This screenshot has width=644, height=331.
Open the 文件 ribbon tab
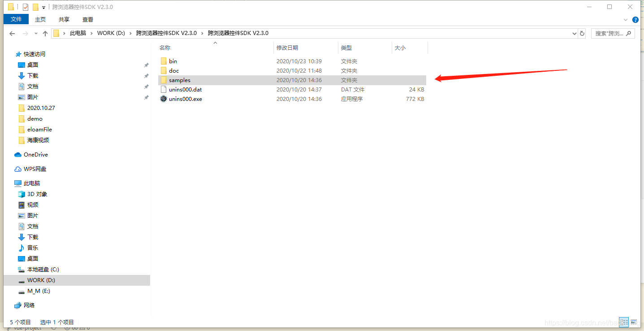tap(16, 19)
